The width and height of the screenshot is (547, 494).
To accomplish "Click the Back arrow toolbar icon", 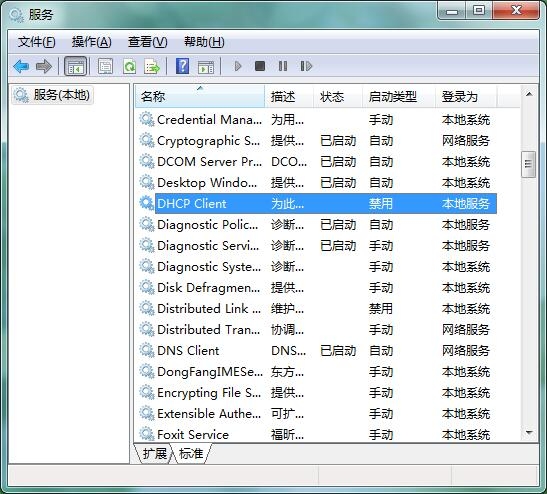I will pyautogui.click(x=21, y=66).
